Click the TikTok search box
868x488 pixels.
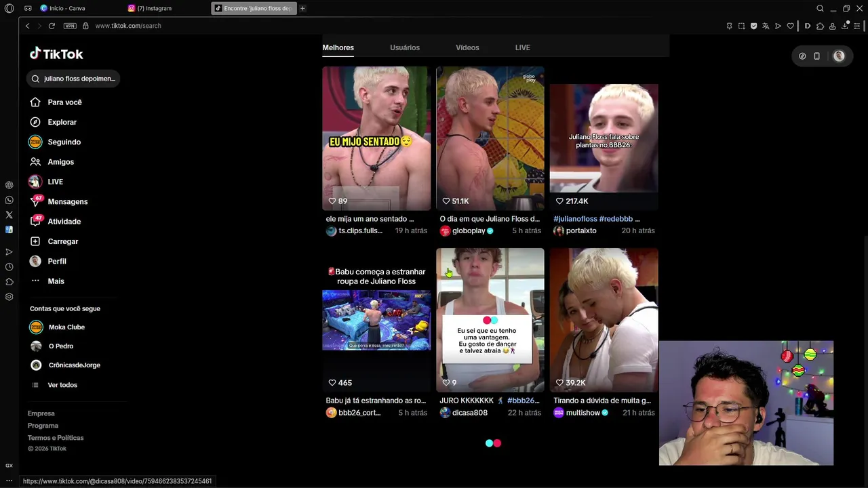(x=74, y=79)
